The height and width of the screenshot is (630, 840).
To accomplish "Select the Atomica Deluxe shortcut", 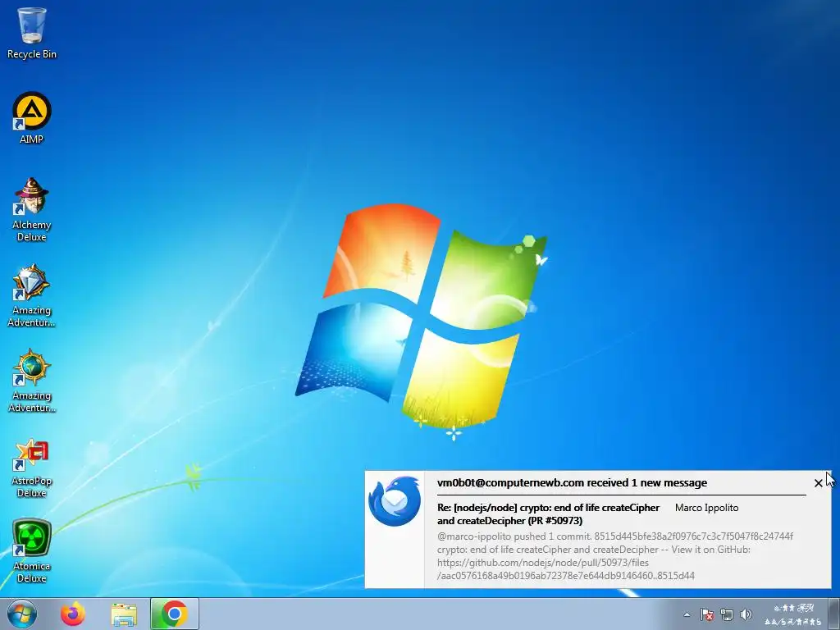I will tap(32, 550).
